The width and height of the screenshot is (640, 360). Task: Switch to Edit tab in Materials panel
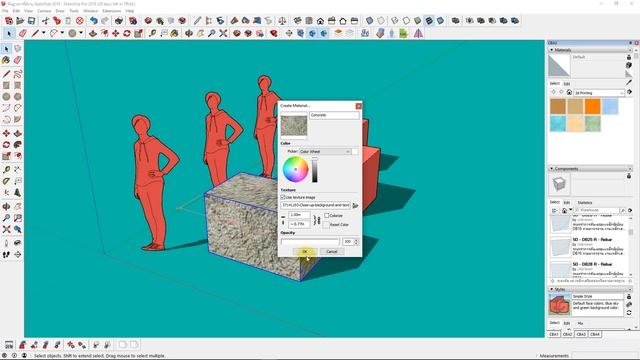coord(567,83)
